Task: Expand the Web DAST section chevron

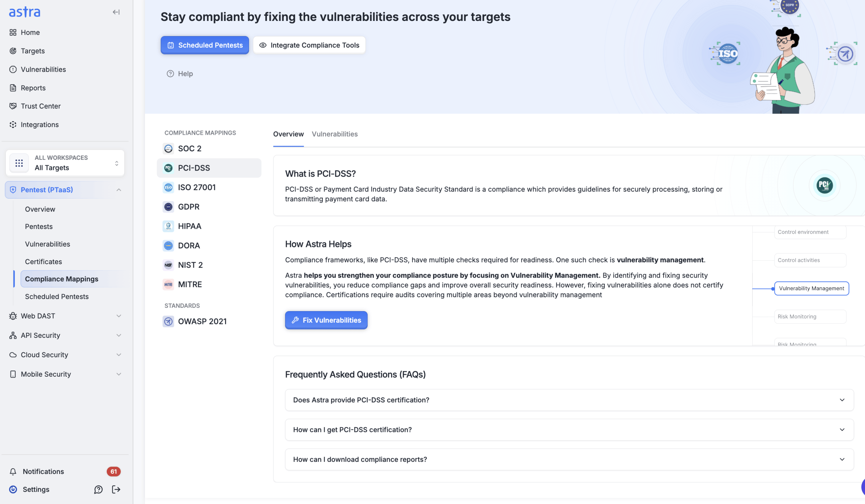Action: click(x=119, y=316)
